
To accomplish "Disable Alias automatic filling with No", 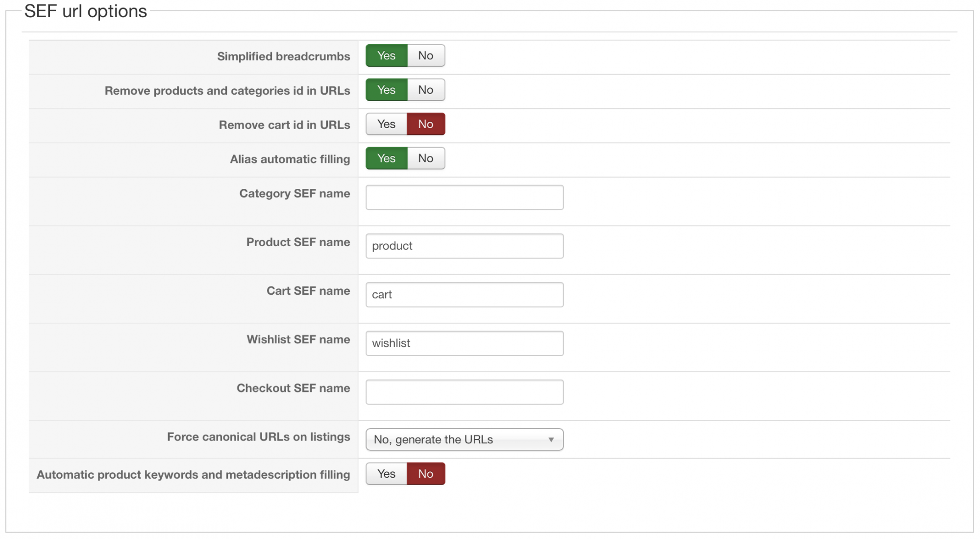I will coord(425,158).
